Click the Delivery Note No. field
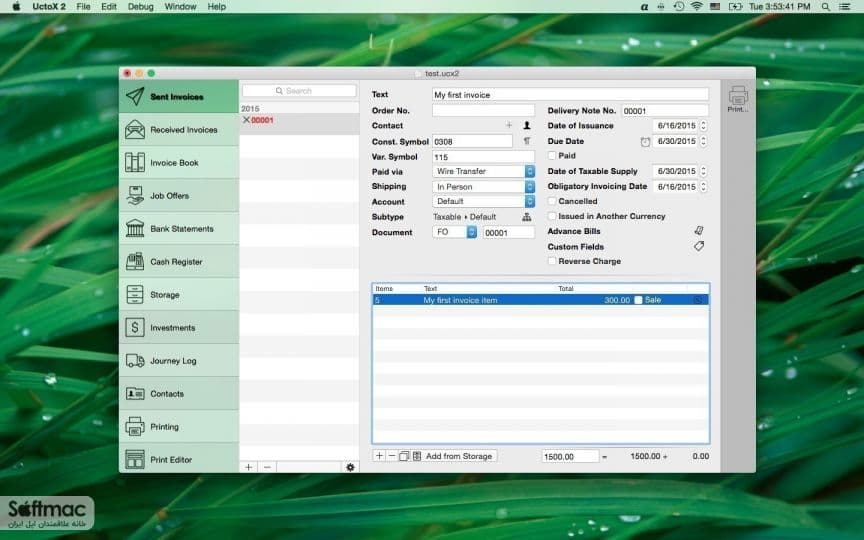The image size is (864, 540). tap(665, 111)
